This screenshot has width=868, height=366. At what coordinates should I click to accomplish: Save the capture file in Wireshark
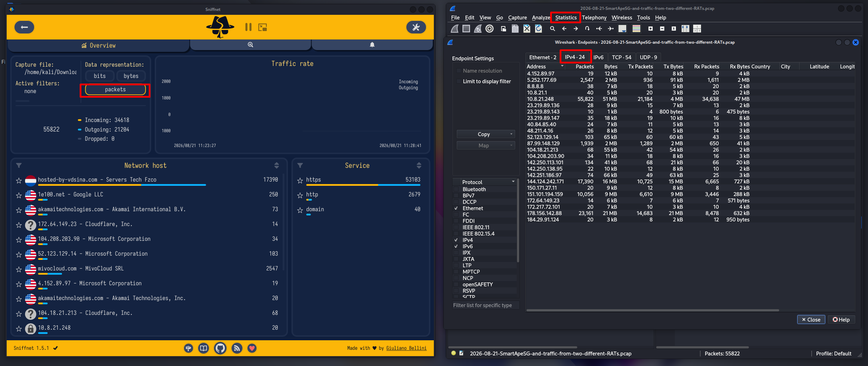515,29
